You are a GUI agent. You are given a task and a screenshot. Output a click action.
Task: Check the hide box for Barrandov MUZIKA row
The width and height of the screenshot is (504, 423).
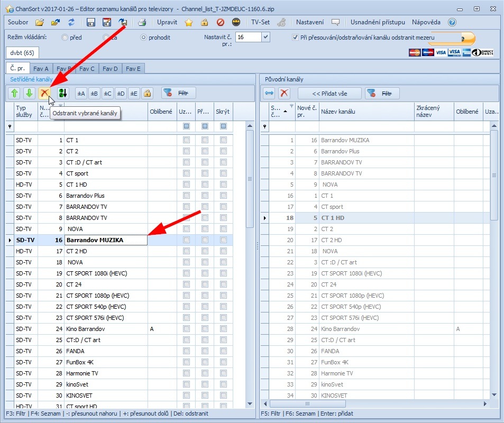pyautogui.click(x=223, y=240)
